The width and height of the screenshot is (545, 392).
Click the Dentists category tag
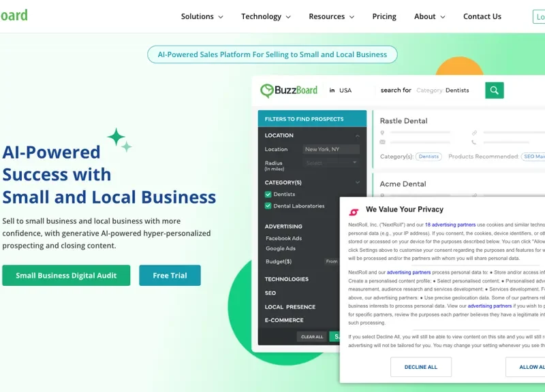click(429, 157)
